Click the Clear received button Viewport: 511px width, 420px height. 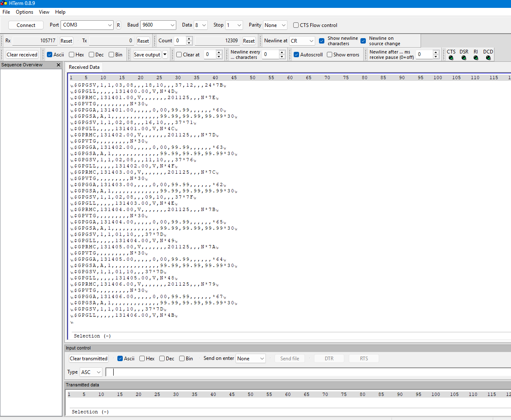[x=22, y=55]
